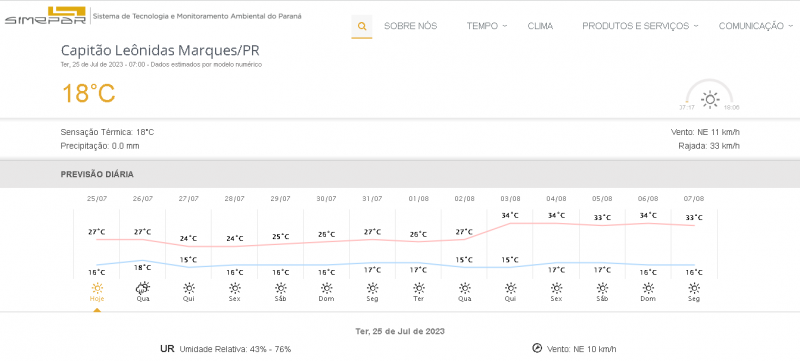The image size is (800, 361).
Task: Open the SIMEPAR logo home link
Action: coord(46,16)
